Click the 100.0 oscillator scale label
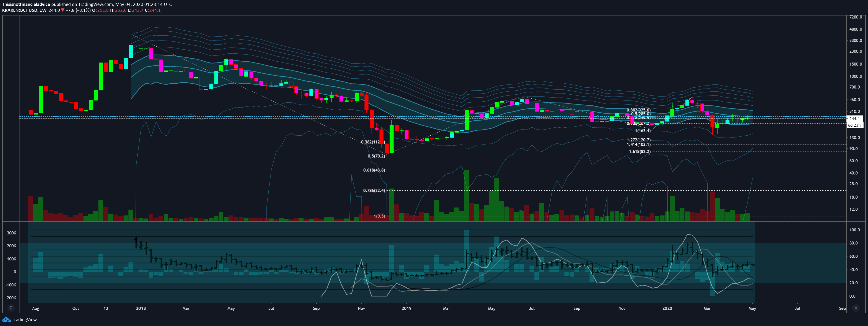This screenshot has width=868, height=326. click(x=855, y=230)
